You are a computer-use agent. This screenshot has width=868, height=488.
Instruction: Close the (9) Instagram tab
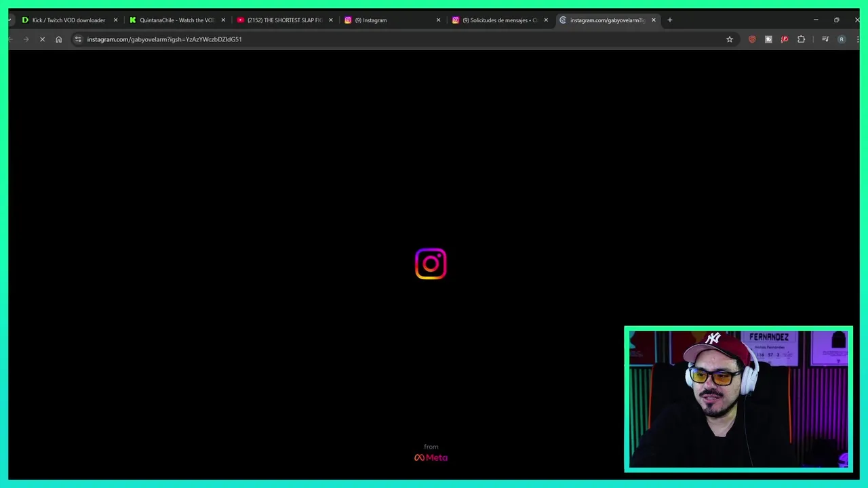(438, 20)
